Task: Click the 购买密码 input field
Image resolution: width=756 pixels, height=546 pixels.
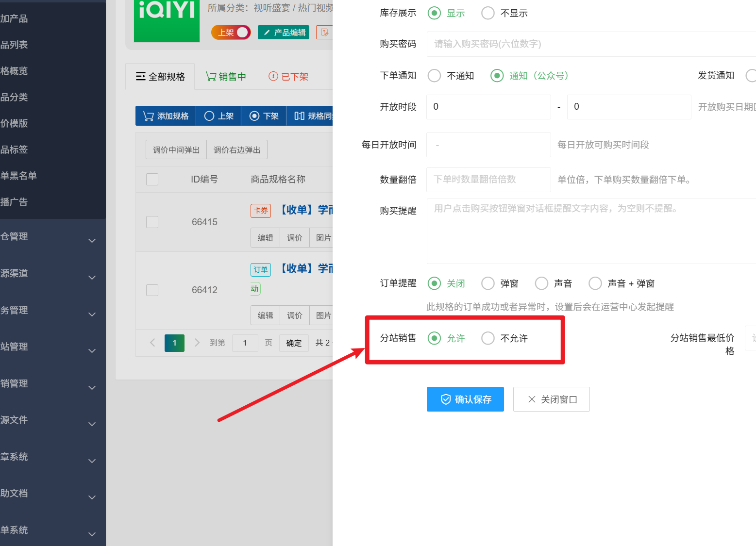Action: (x=591, y=44)
